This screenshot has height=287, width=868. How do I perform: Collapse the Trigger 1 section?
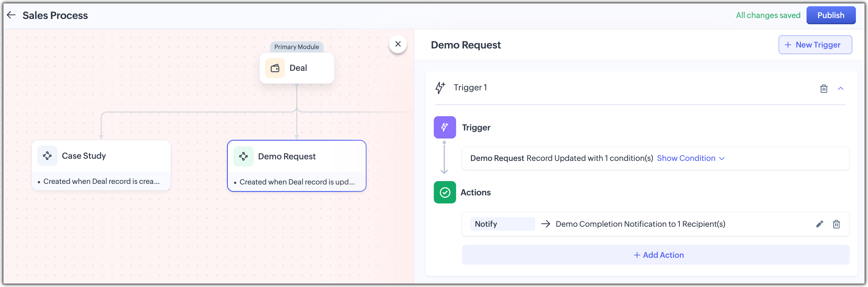click(840, 88)
